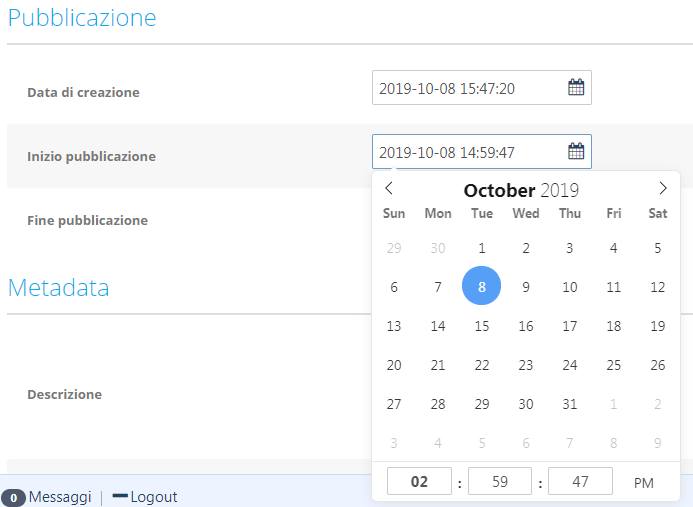Screen dimensions: 693x507
Task: Click the October month title
Action: coord(499,191)
